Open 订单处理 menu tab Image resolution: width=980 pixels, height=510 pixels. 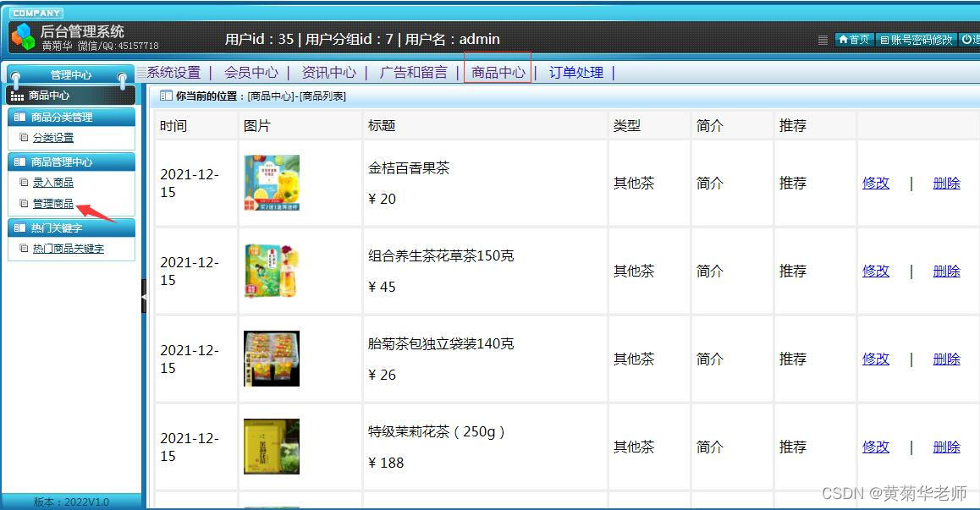pos(576,73)
